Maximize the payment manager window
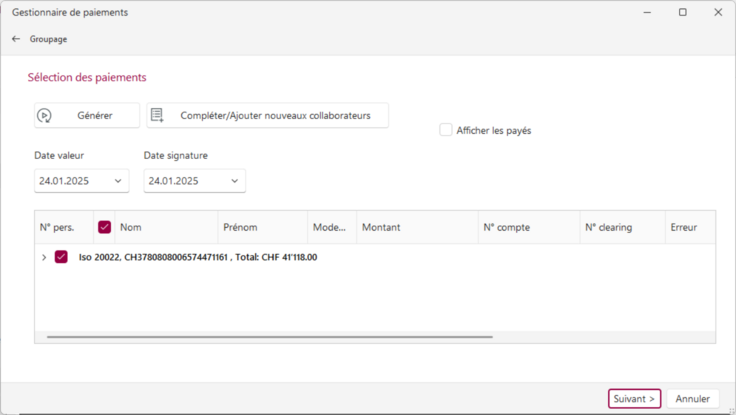The width and height of the screenshot is (736, 415). coord(682,12)
